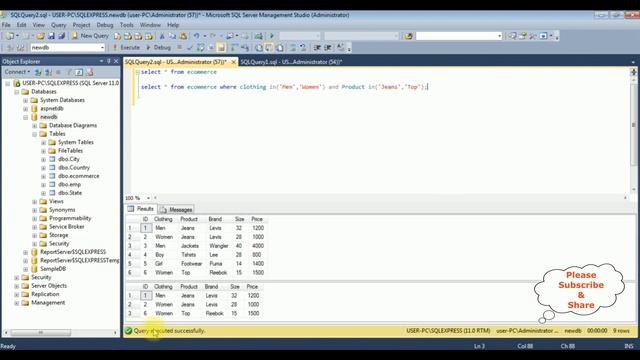The image size is (640, 360).
Task: Click the 'Tshirts' product cell
Action: [189, 255]
